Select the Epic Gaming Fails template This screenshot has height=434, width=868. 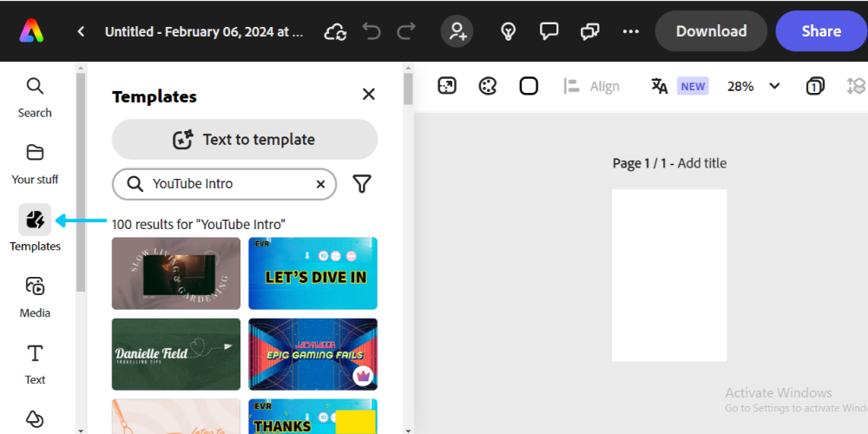pyautogui.click(x=312, y=354)
